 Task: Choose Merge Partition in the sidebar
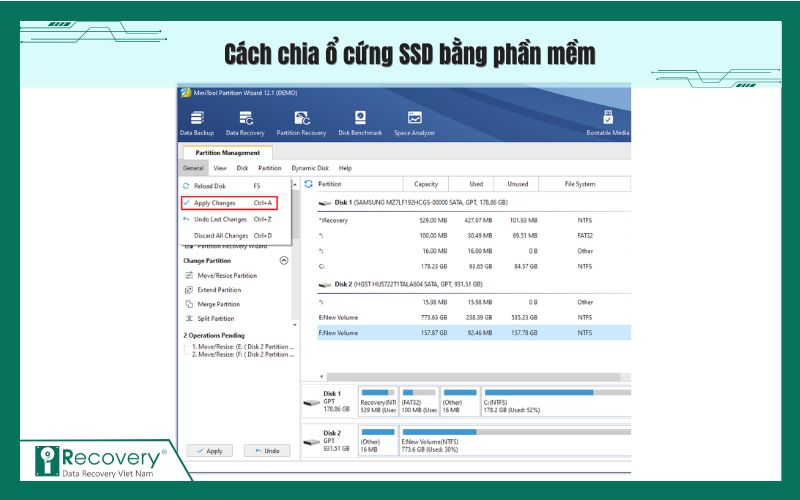218,304
